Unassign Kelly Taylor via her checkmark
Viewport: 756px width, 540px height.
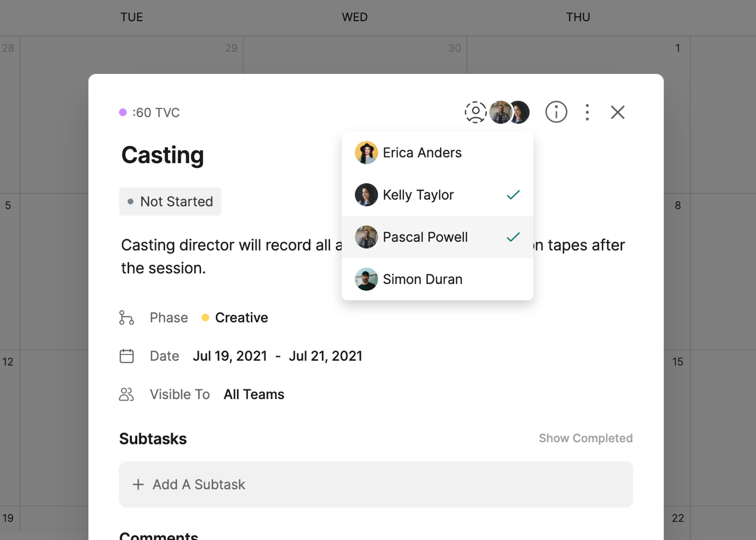(x=513, y=195)
